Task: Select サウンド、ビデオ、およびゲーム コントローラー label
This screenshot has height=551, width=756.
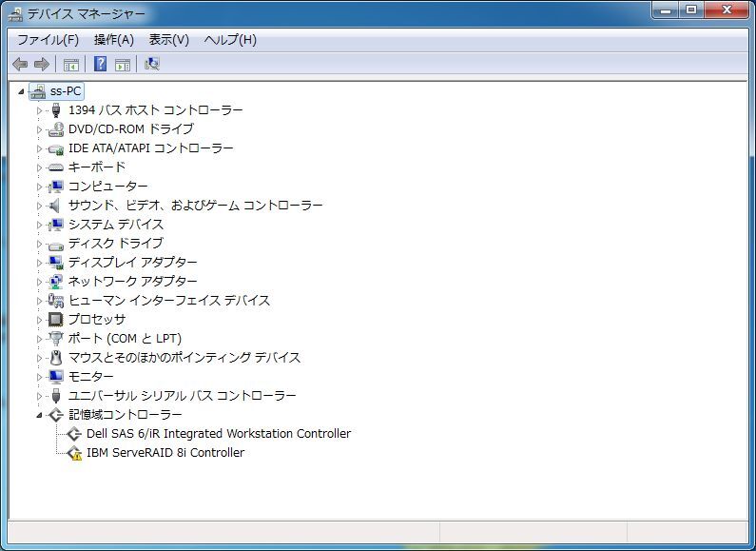Action: coord(195,206)
